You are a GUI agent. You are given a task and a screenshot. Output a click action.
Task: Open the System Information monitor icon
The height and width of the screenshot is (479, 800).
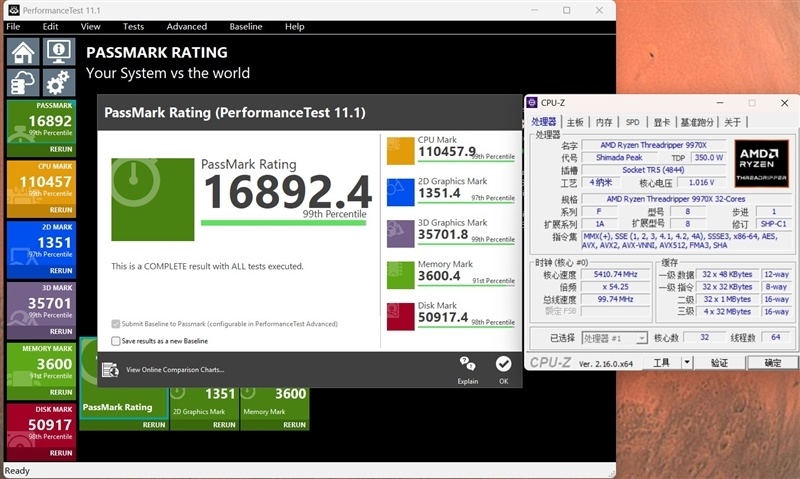pyautogui.click(x=59, y=52)
